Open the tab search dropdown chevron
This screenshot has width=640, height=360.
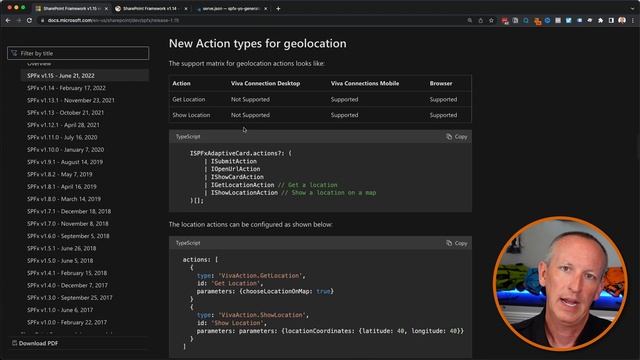(x=633, y=9)
